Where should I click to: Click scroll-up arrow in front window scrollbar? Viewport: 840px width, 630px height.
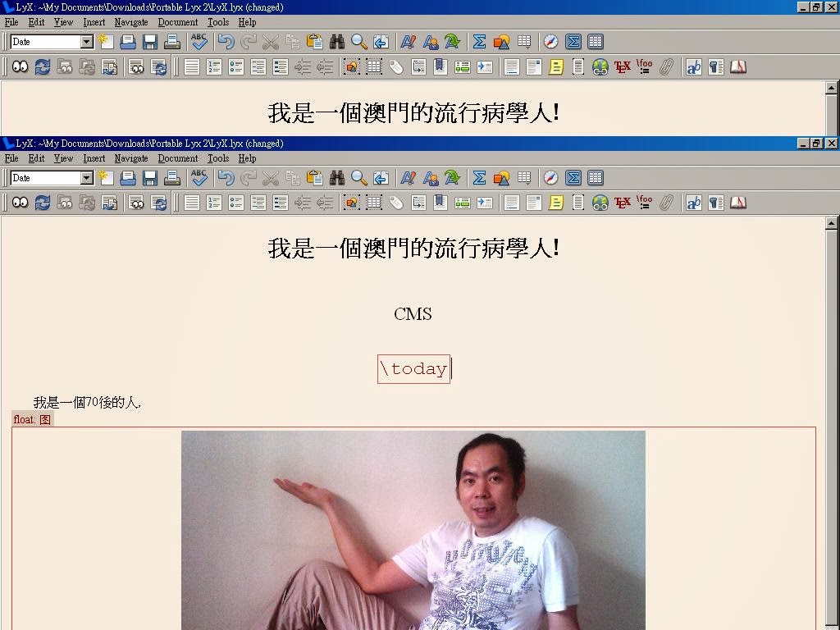tap(832, 223)
